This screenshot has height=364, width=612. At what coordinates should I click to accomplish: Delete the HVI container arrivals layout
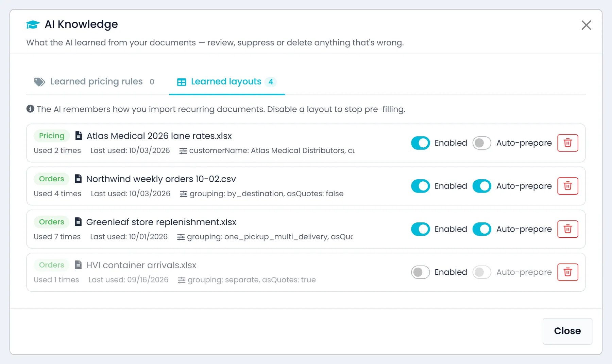click(567, 272)
